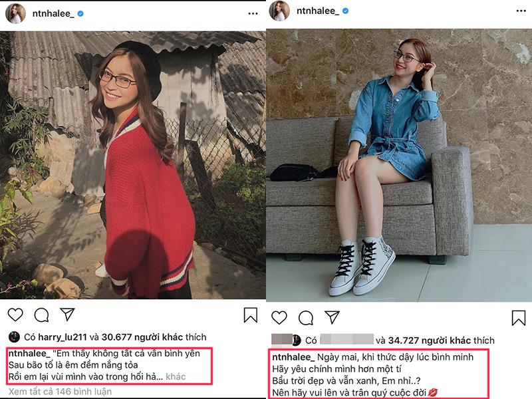The height and width of the screenshot is (399, 532).
Task: Like the left post with heart icon
Action: click(15, 315)
